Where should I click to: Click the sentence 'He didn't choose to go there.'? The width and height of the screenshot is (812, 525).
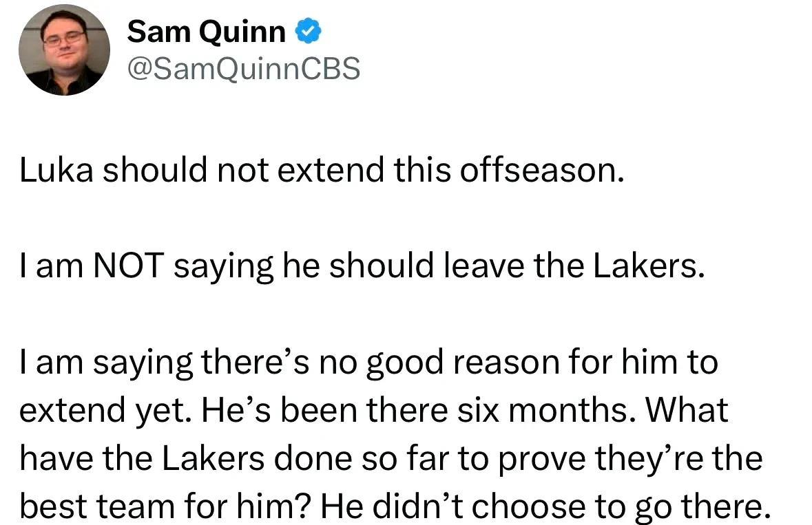coord(546,507)
